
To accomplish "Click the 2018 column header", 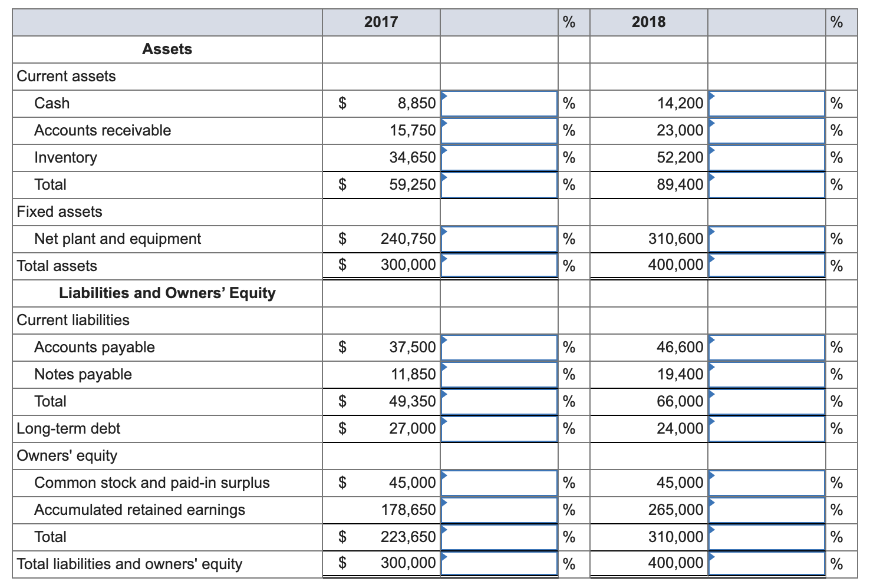I will click(x=649, y=22).
